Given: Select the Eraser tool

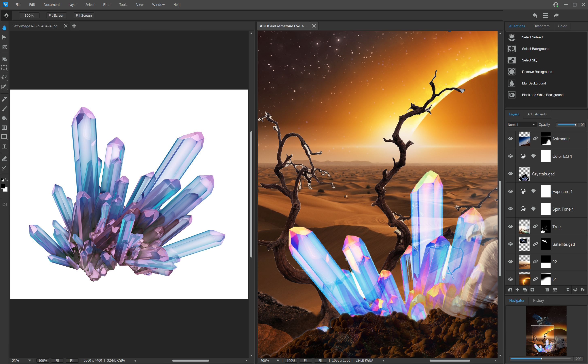Looking at the screenshot, I should [4, 159].
